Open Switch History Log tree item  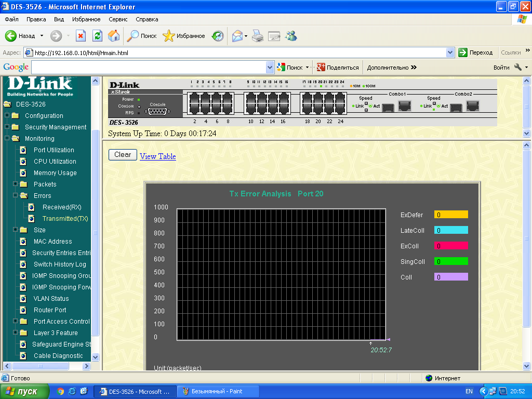[x=60, y=264]
